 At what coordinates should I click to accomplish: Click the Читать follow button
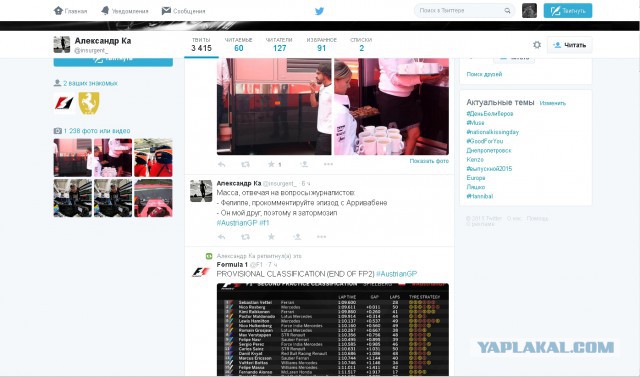click(x=569, y=45)
